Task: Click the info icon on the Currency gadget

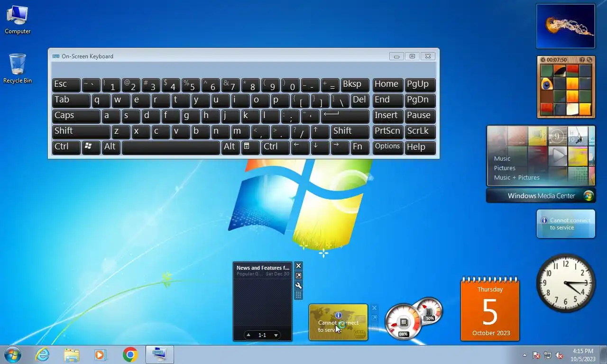Action: (338, 315)
